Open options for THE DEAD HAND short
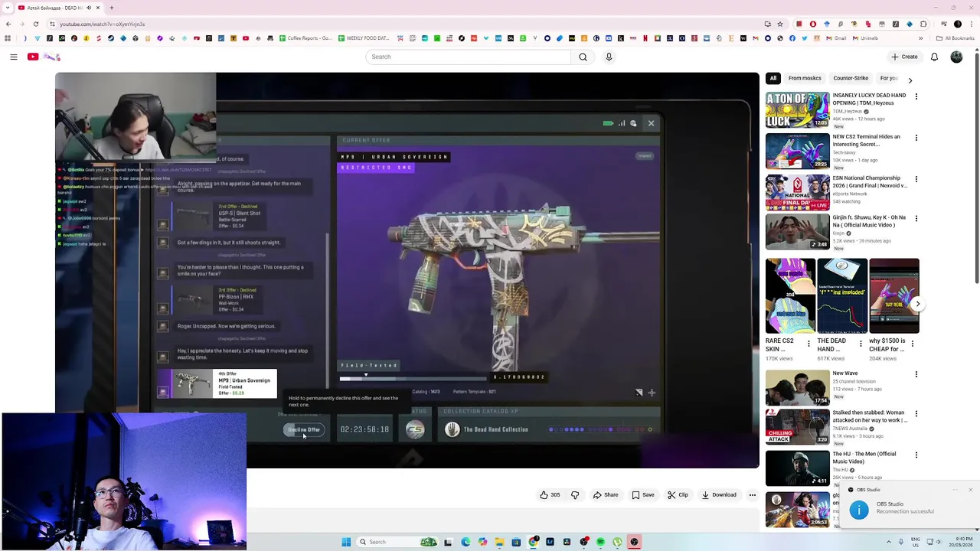The width and height of the screenshot is (980, 551). (x=860, y=344)
